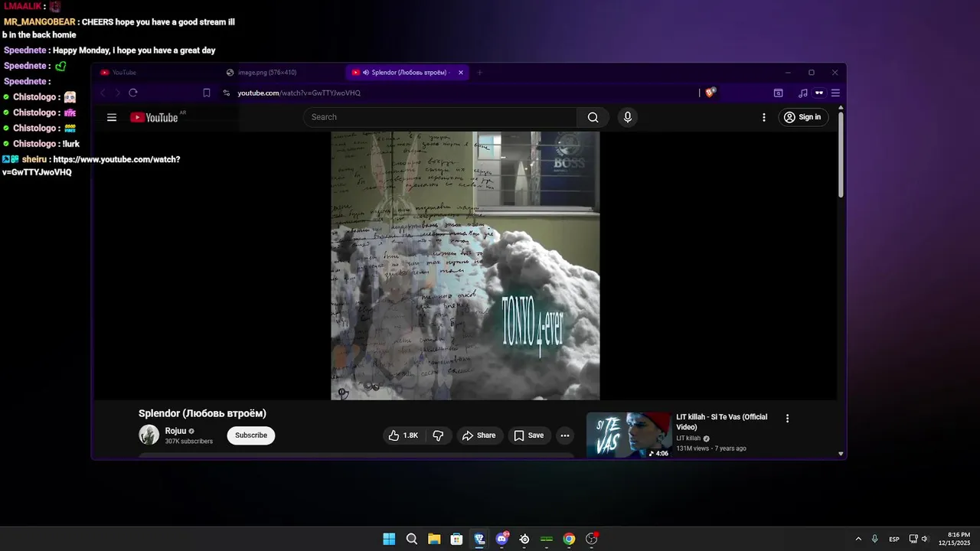
Task: Reload the page in the browser
Action: [x=133, y=93]
